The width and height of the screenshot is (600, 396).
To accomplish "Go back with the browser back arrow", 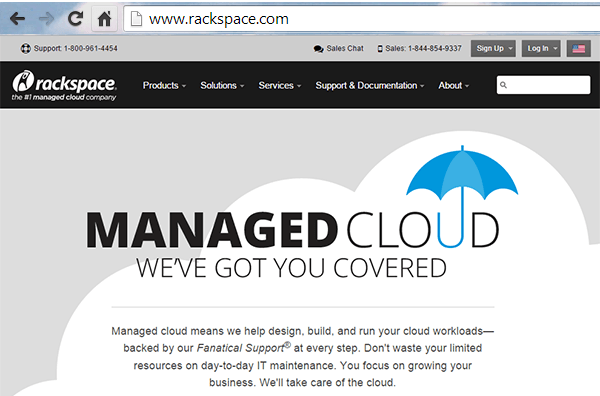I will (18, 18).
